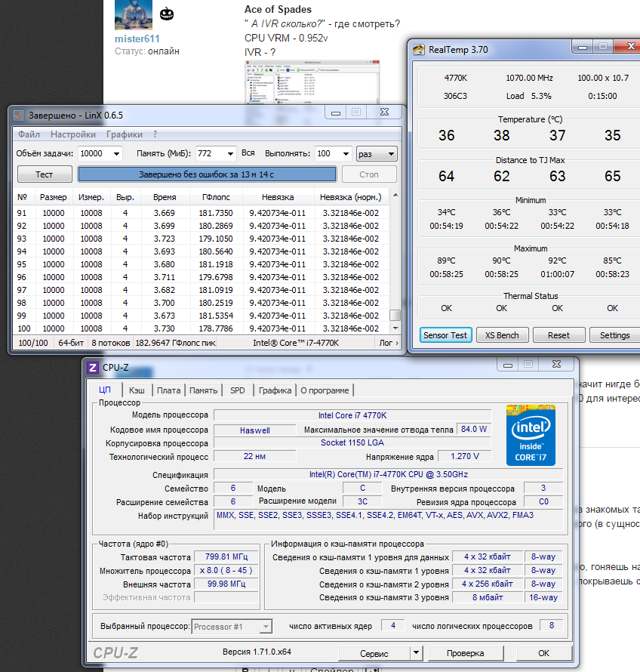Open the О программе tab in CPU-Z

(x=325, y=390)
